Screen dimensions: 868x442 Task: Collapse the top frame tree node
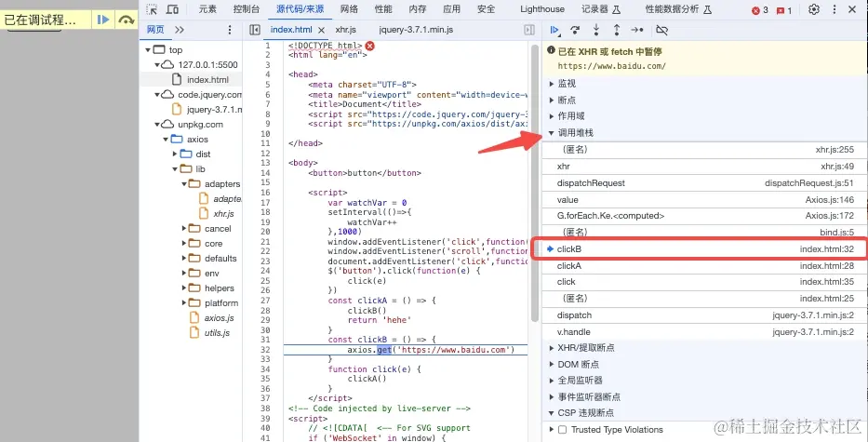[148, 50]
